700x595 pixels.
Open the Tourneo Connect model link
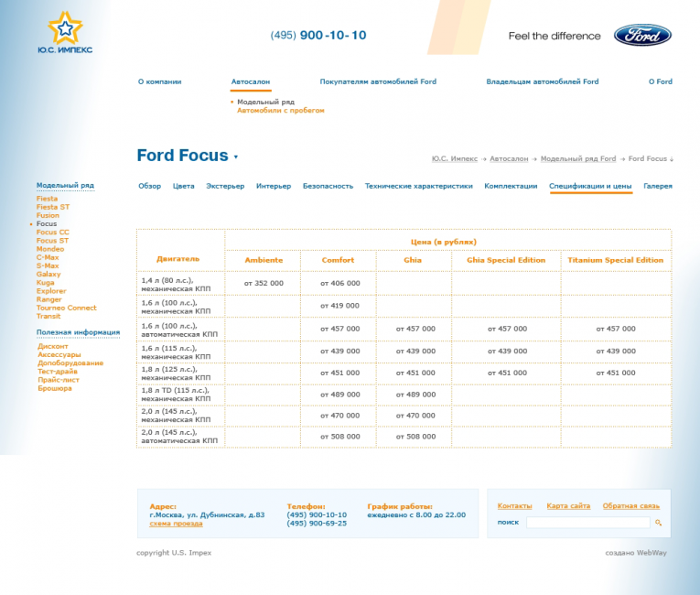pos(66,308)
